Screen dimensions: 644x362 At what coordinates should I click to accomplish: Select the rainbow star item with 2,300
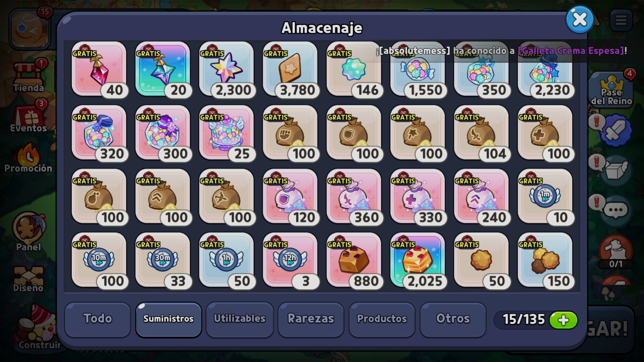(x=227, y=69)
